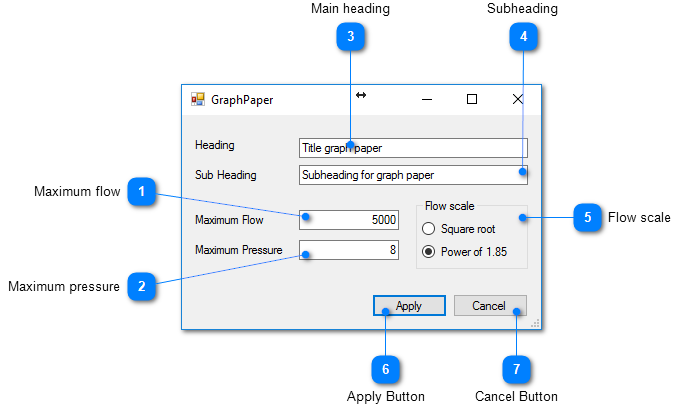Click the Cancel button
The image size is (676, 405).
(x=490, y=306)
